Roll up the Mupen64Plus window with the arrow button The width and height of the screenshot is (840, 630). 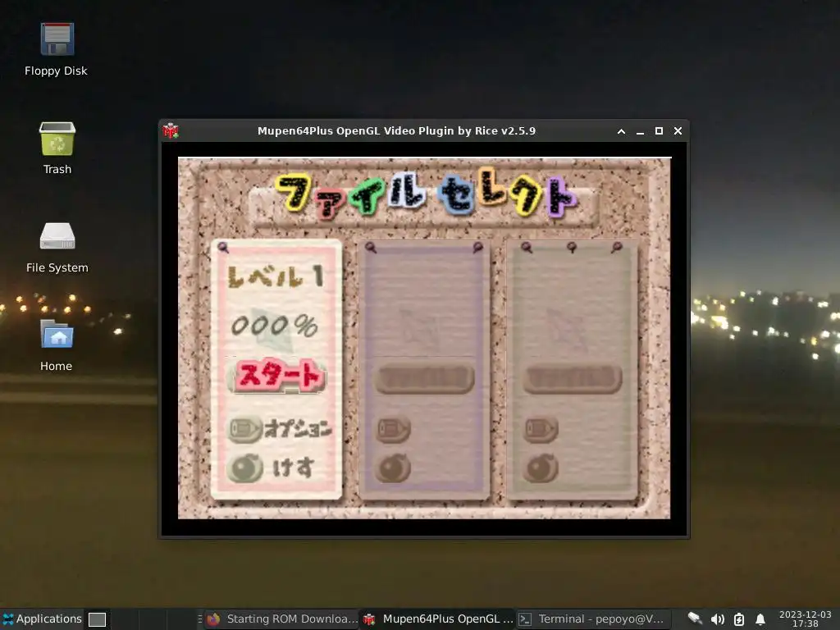(622, 131)
